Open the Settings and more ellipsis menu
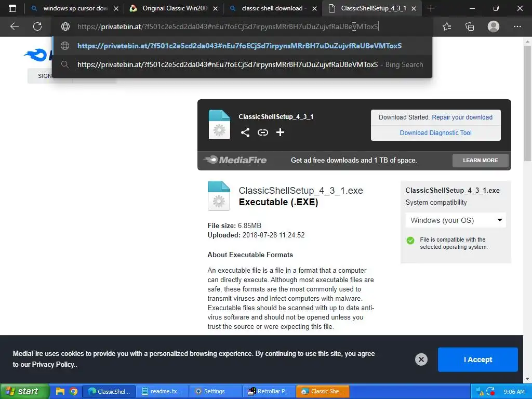Viewport: 532px width, 399px height. tap(517, 26)
